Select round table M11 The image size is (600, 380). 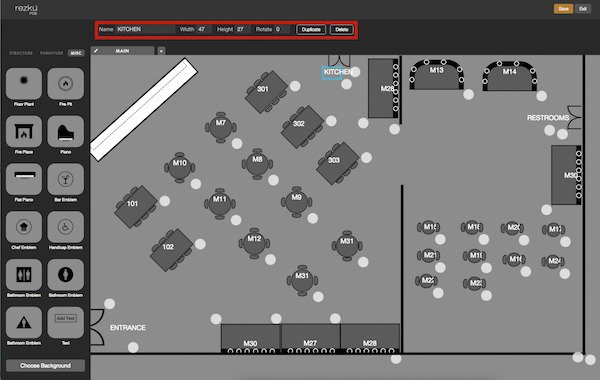[220, 204]
